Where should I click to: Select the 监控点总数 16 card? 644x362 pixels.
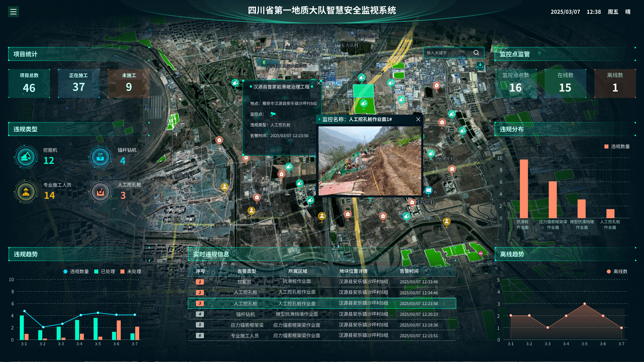coord(516,83)
